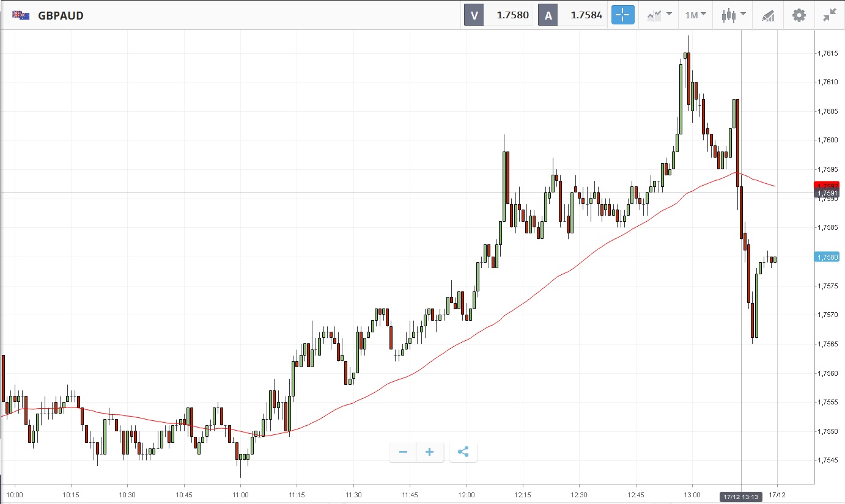Viewport: 845px width, 504px height.
Task: Click the blue 1,7580 current price label
Action: tap(827, 257)
